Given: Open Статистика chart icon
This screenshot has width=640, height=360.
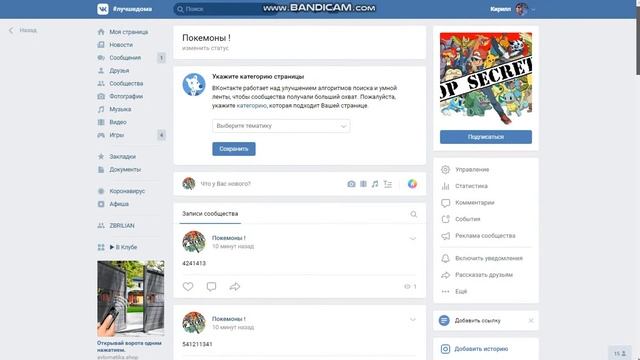Looking at the screenshot, I should point(445,186).
